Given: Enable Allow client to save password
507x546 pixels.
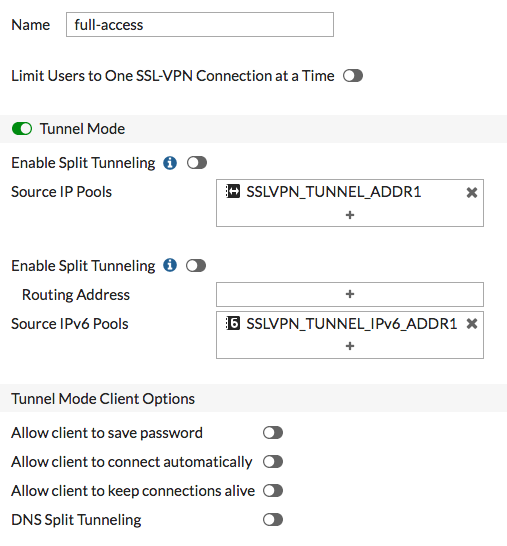Looking at the screenshot, I should click(273, 433).
